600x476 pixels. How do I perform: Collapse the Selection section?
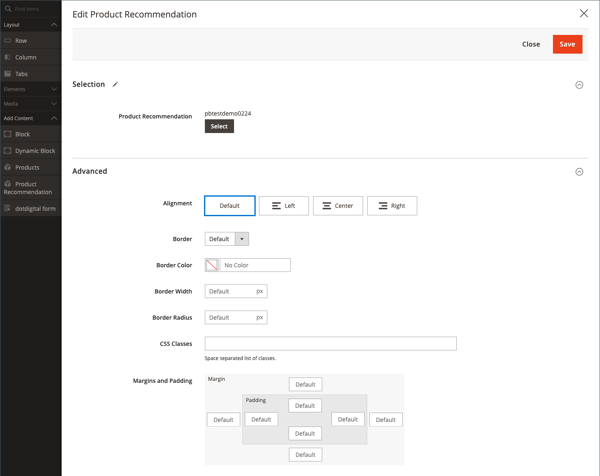point(579,85)
